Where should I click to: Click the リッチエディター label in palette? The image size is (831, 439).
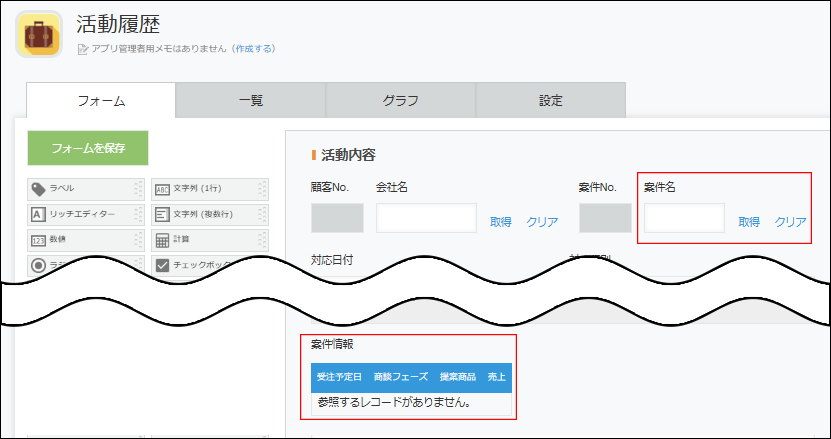pyautogui.click(x=82, y=214)
